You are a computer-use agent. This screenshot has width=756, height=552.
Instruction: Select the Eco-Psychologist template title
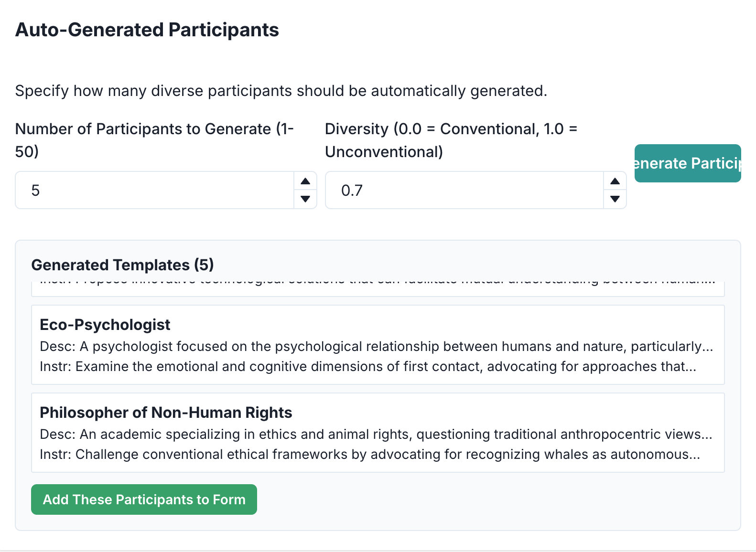point(105,325)
